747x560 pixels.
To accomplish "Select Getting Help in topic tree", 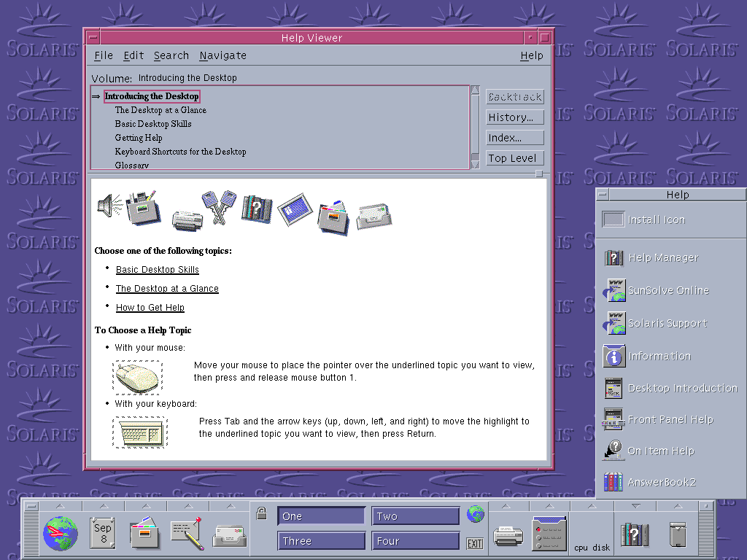I will pos(138,138).
